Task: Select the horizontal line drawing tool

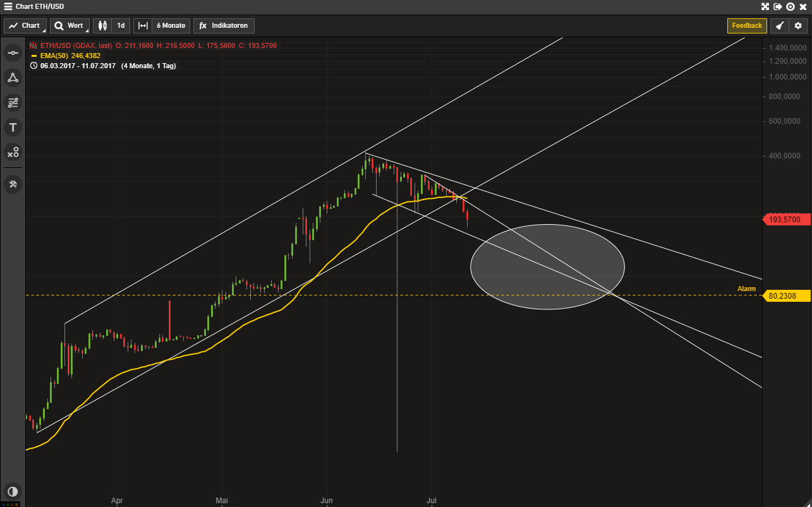Action: (x=13, y=52)
